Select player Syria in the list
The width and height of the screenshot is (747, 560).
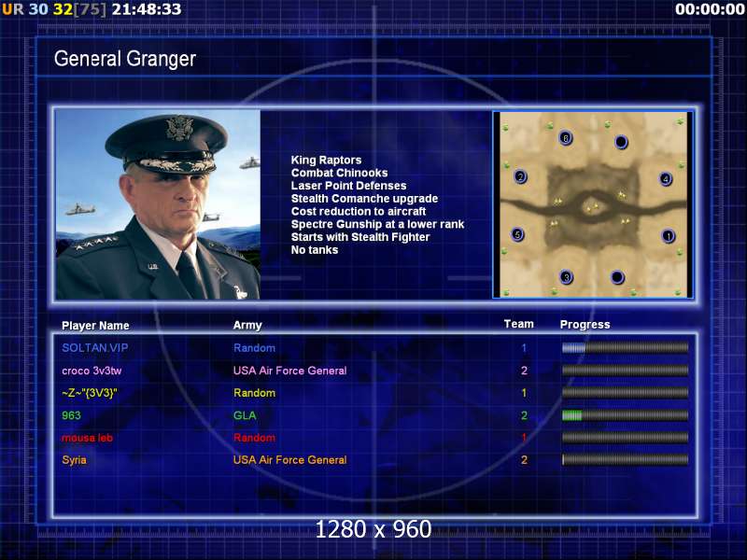(x=75, y=460)
